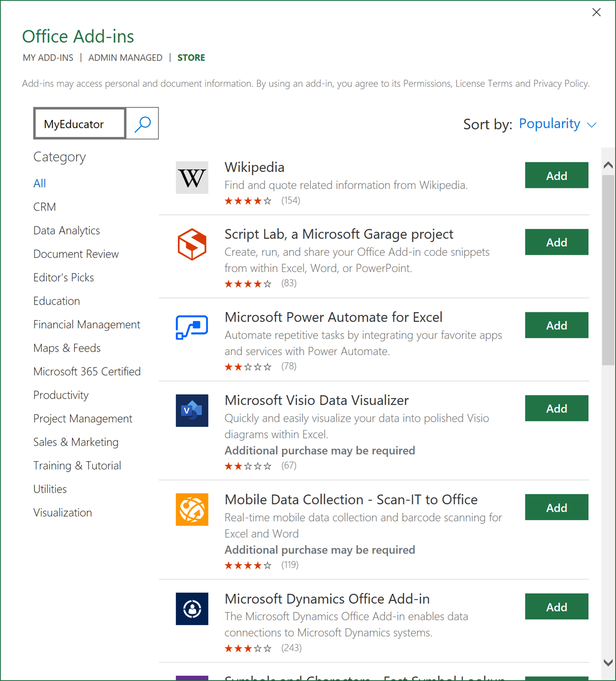Open the Education category

click(56, 301)
